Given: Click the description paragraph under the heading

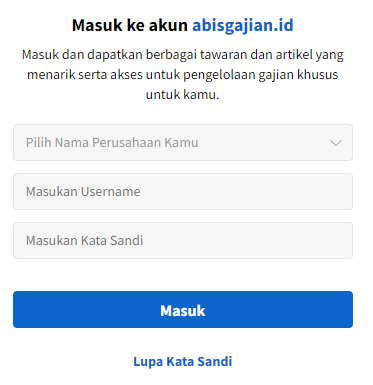Looking at the screenshot, I should click(183, 74).
